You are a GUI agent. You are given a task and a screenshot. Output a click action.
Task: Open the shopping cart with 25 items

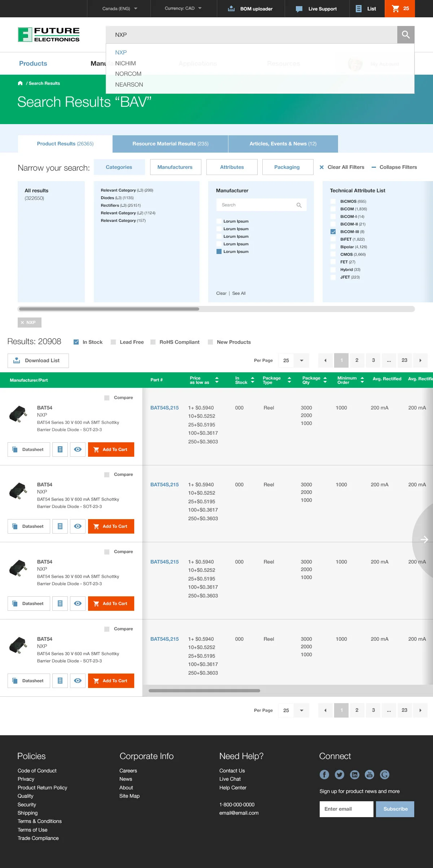(400, 9)
